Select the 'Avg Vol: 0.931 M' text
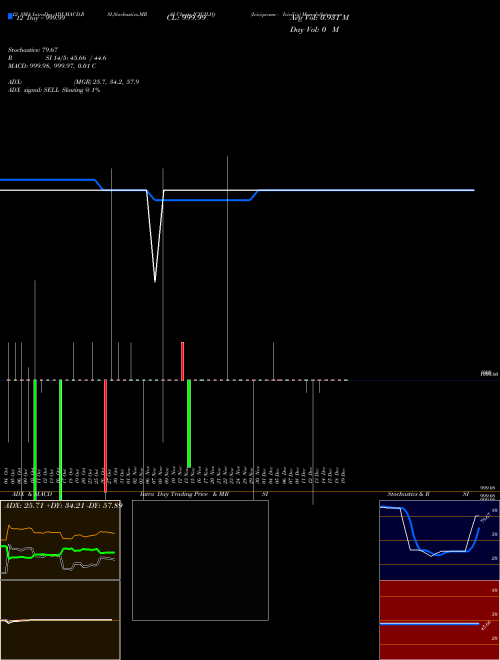The height and width of the screenshot is (660, 500). pos(320,18)
